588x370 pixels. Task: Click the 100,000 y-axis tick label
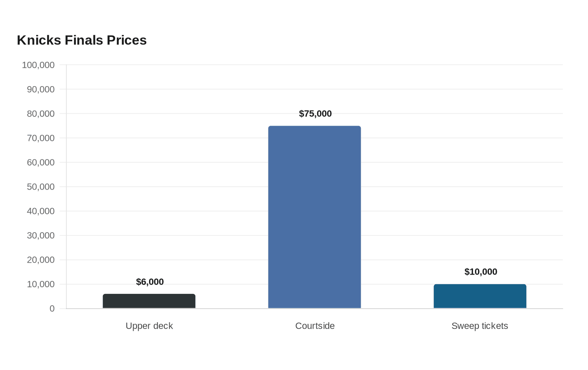point(38,65)
